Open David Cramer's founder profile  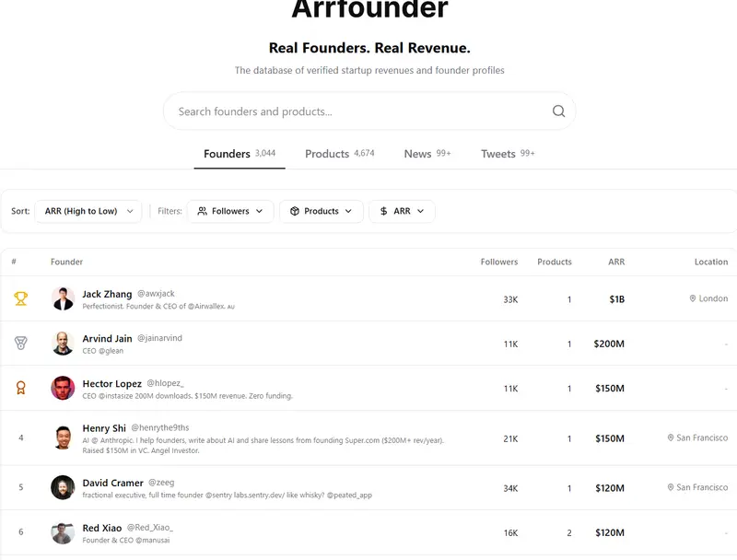point(112,483)
